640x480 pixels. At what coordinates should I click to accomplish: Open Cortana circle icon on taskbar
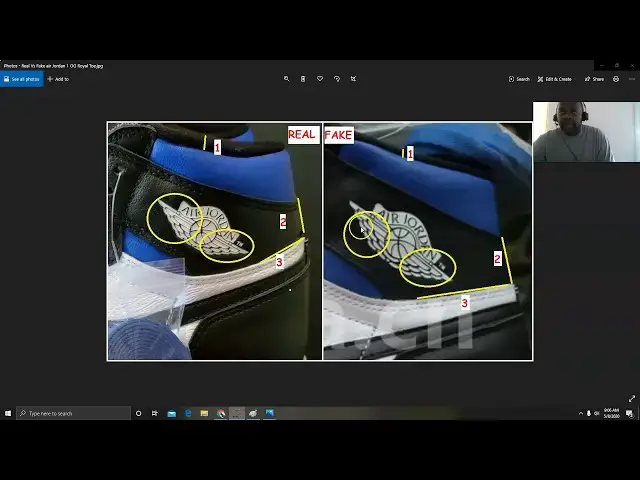pyautogui.click(x=138, y=413)
